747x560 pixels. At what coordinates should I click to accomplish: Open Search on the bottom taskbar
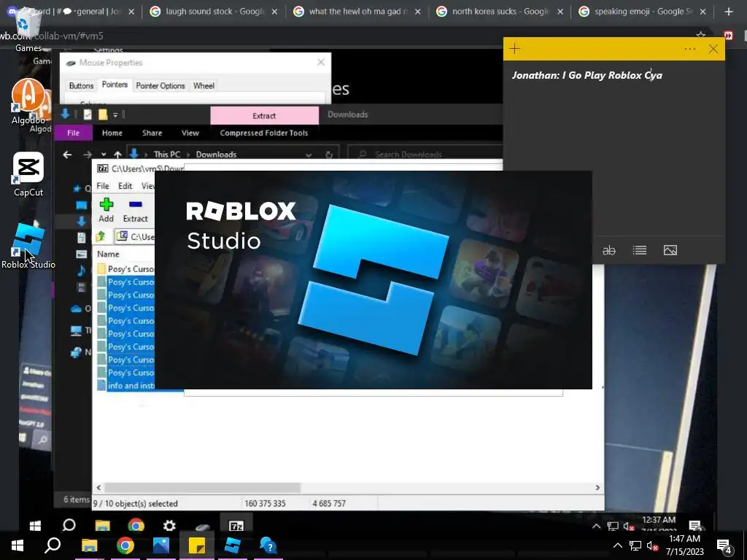point(53,545)
